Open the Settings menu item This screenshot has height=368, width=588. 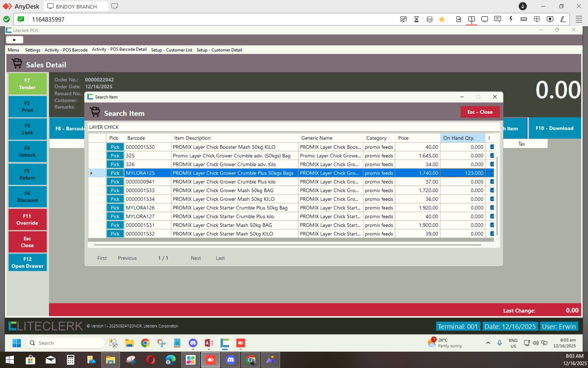tap(32, 50)
